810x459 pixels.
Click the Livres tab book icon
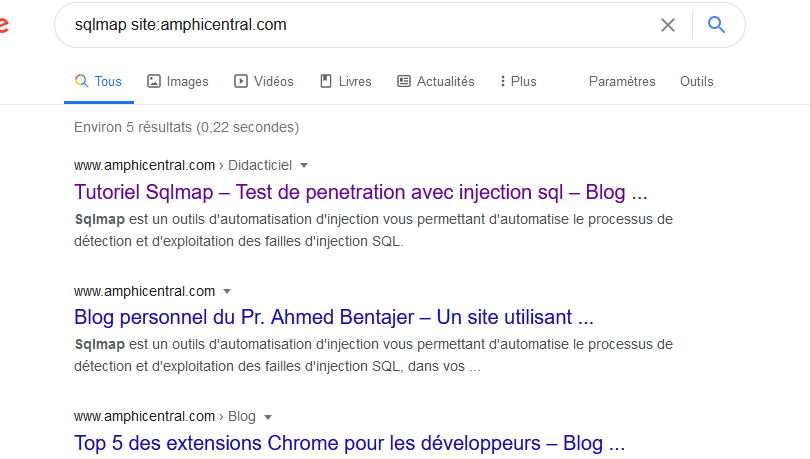point(326,81)
